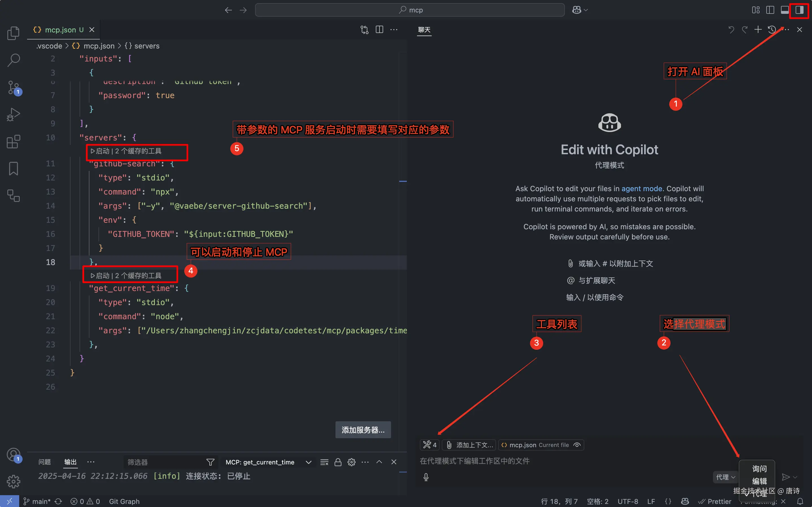The image size is (812, 507).
Task: Open the Search view in activity bar
Action: click(14, 60)
